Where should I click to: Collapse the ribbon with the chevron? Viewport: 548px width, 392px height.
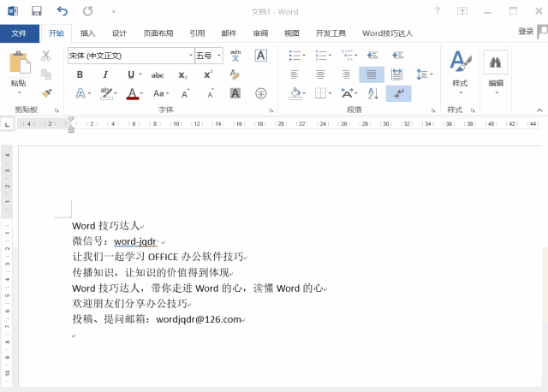point(539,110)
